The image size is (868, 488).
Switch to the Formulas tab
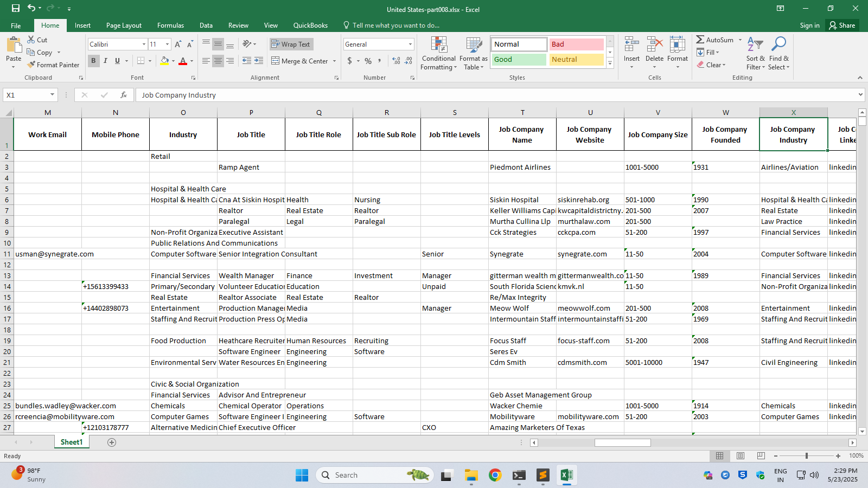[170, 25]
